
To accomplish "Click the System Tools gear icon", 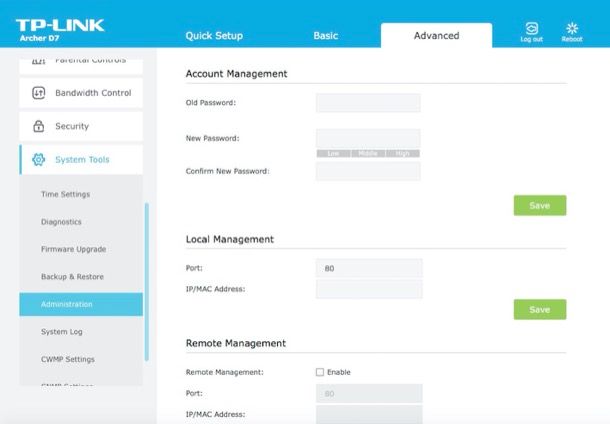I will tap(39, 159).
